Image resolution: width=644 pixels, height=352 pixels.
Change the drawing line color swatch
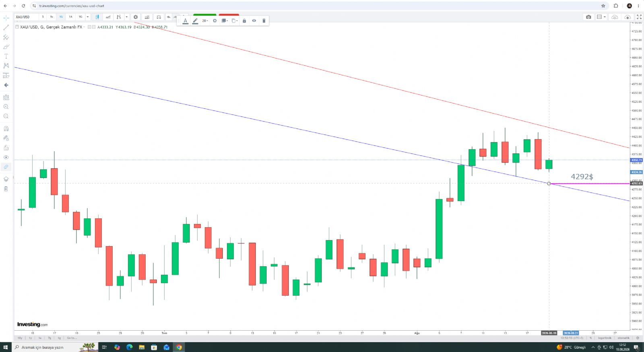tap(195, 21)
